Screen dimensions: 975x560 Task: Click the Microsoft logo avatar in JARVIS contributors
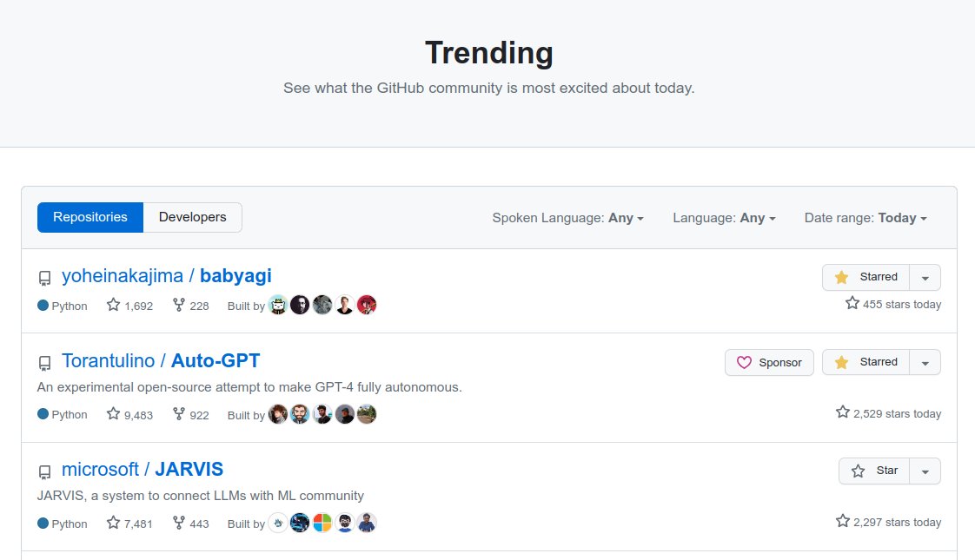tap(322, 523)
